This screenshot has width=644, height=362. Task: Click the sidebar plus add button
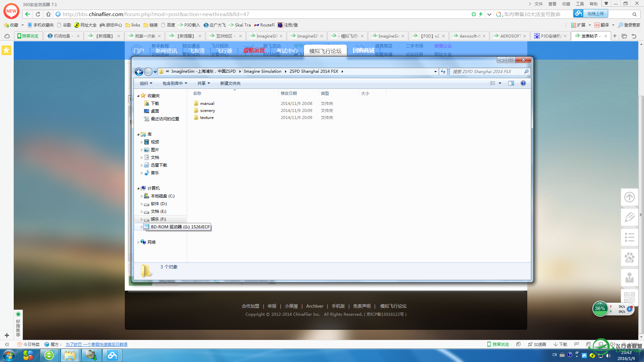pos(7,335)
